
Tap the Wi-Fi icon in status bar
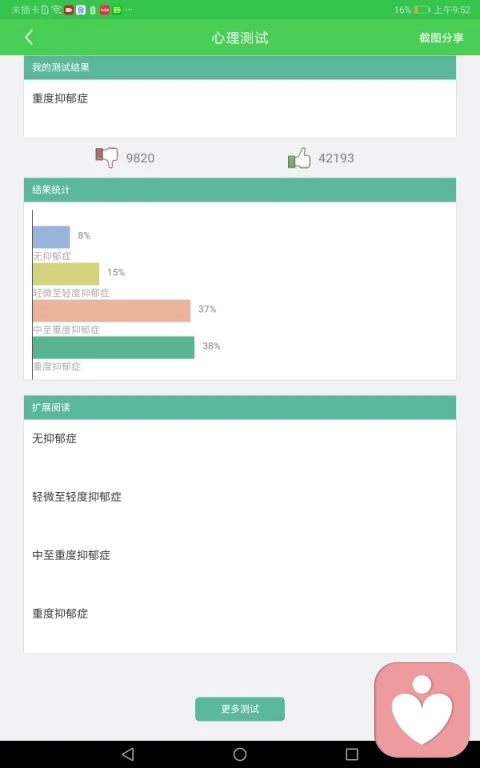pyautogui.click(x=56, y=9)
